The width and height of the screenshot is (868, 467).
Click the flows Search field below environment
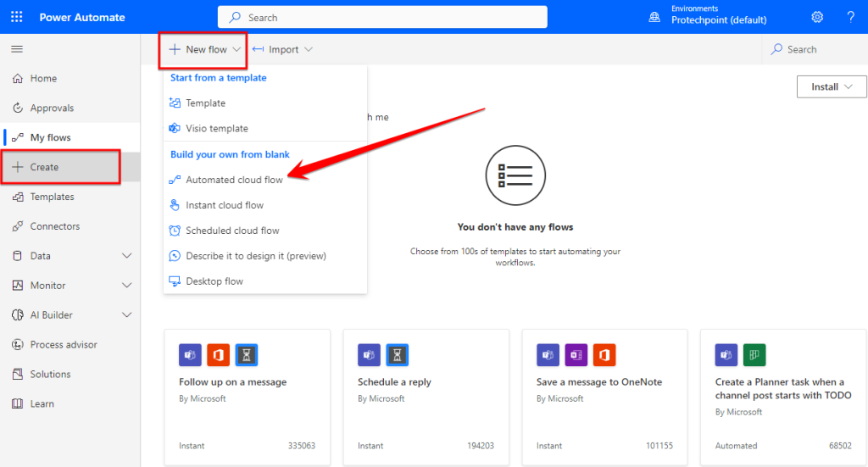point(815,50)
